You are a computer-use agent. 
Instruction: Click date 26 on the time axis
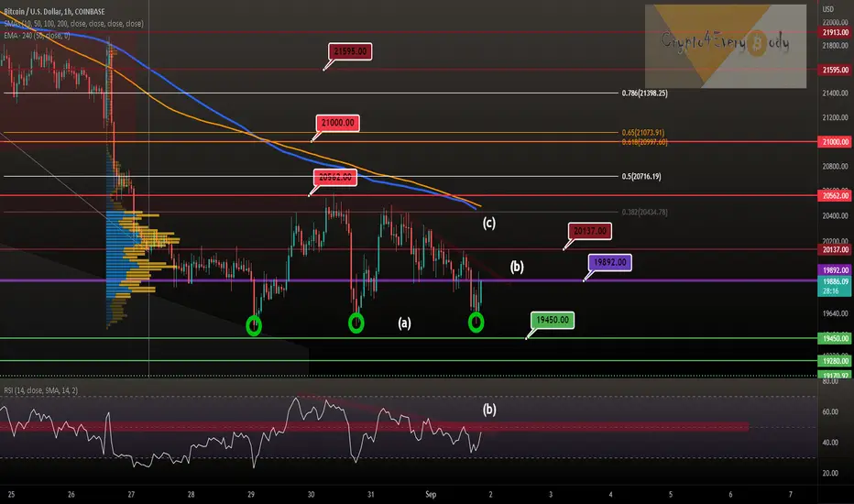pos(71,495)
